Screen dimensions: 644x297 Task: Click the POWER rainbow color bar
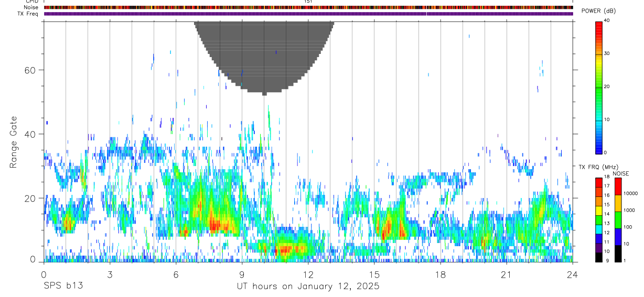click(x=599, y=87)
